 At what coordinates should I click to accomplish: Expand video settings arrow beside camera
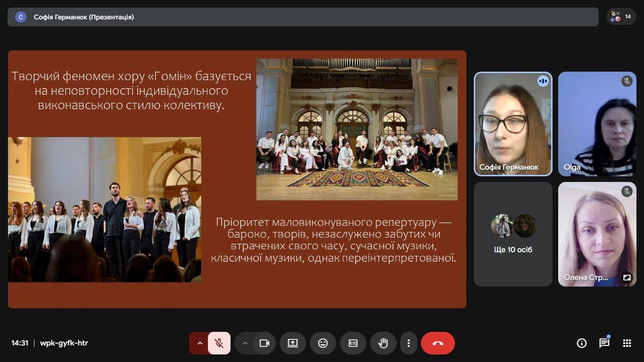(x=245, y=343)
